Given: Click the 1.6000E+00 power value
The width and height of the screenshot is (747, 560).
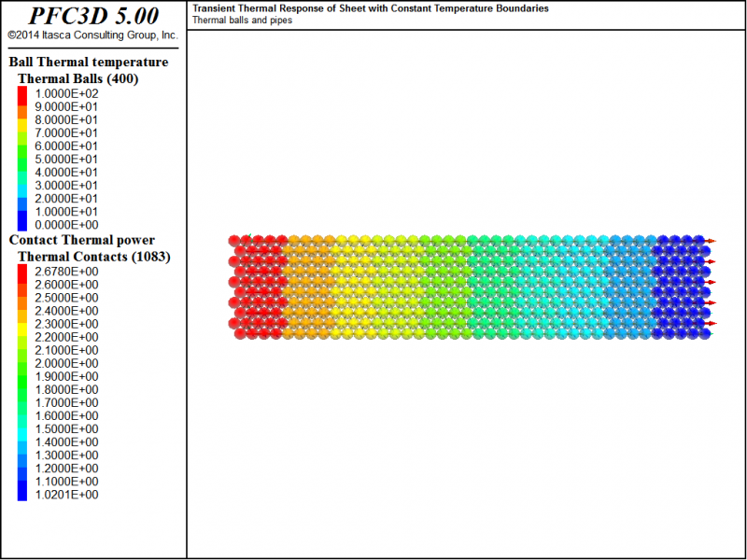Looking at the screenshot, I should (66, 415).
